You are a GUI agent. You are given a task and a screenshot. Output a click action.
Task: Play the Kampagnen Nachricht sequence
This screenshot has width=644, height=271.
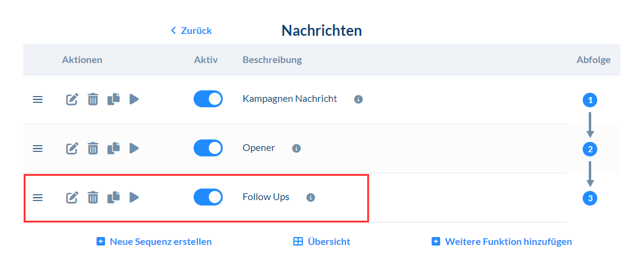pyautogui.click(x=134, y=99)
